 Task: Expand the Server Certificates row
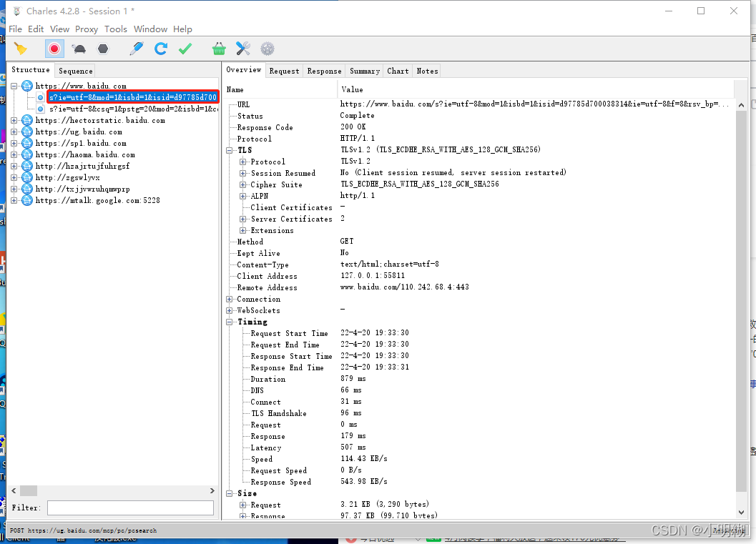[x=243, y=219]
